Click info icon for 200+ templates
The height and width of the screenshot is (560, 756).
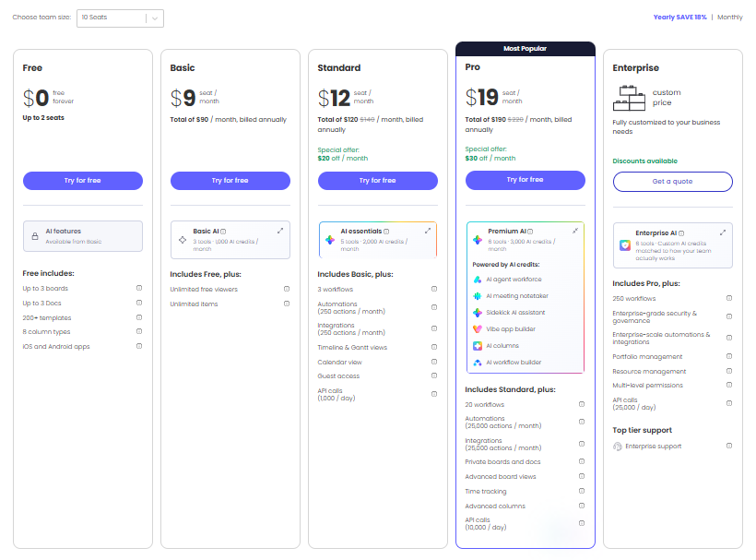(139, 317)
